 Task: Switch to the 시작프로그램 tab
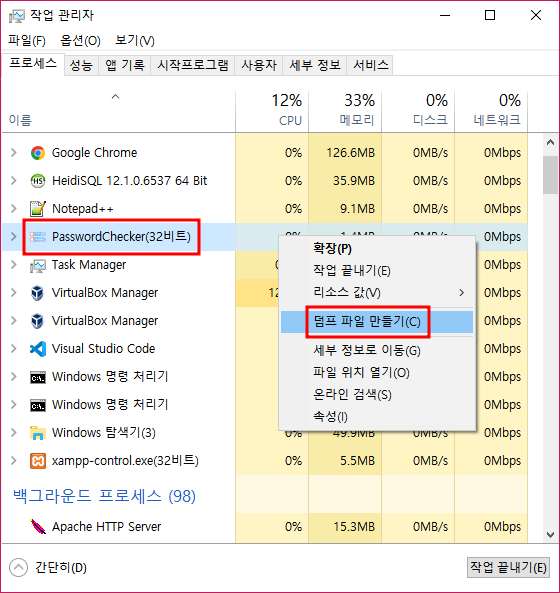[x=193, y=66]
